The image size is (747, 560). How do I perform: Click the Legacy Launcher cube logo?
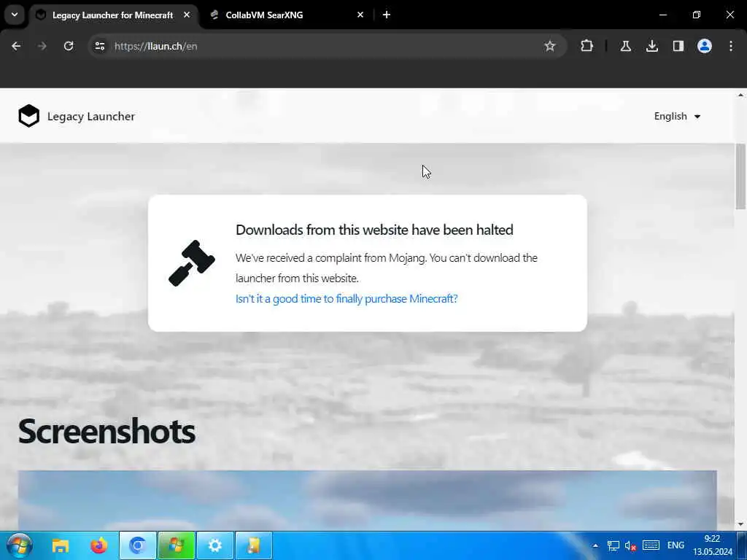(28, 116)
